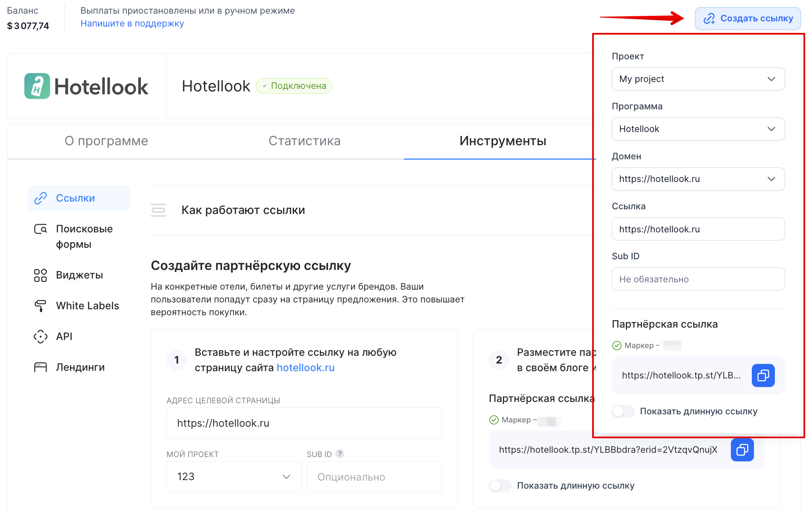The width and height of the screenshot is (812, 516).
Task: Click the green Маркер check icon in the popup
Action: coord(617,346)
